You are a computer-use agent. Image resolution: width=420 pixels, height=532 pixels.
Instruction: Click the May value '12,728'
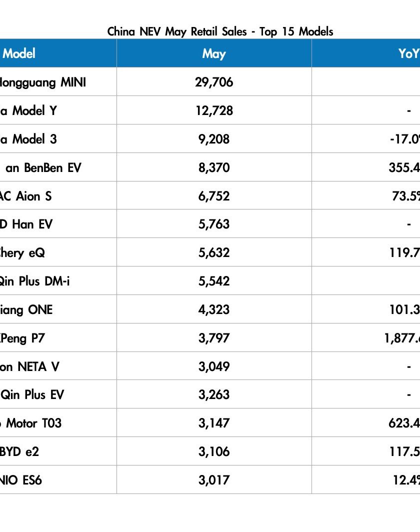click(214, 110)
